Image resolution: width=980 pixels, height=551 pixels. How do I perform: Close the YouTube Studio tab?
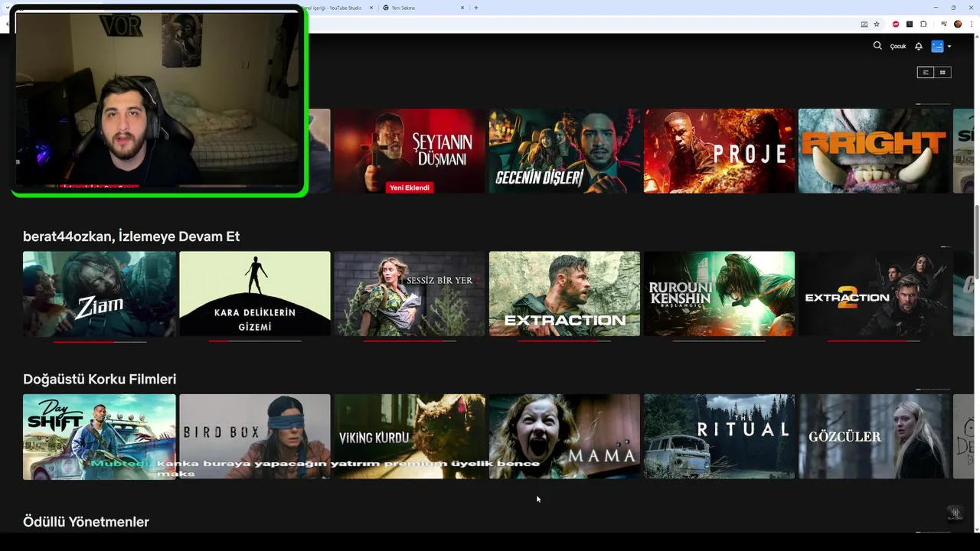[x=372, y=8]
